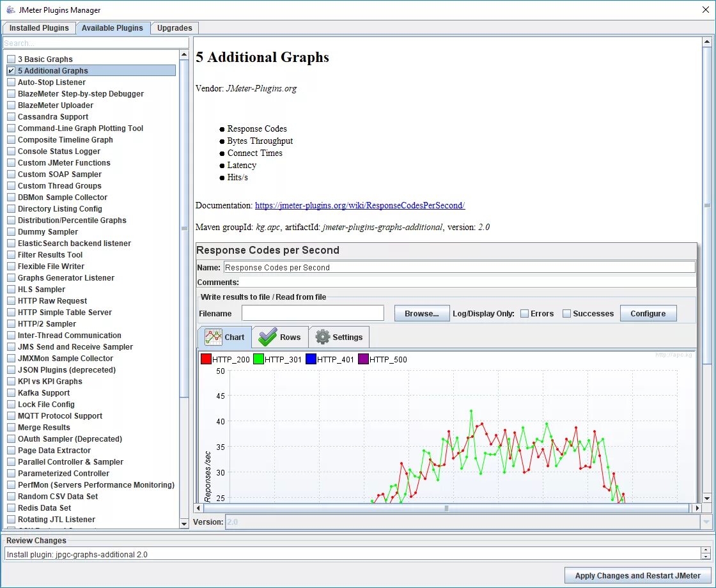The height and width of the screenshot is (588, 716).
Task: Select Random CSV Data Set plugin
Action: point(58,496)
